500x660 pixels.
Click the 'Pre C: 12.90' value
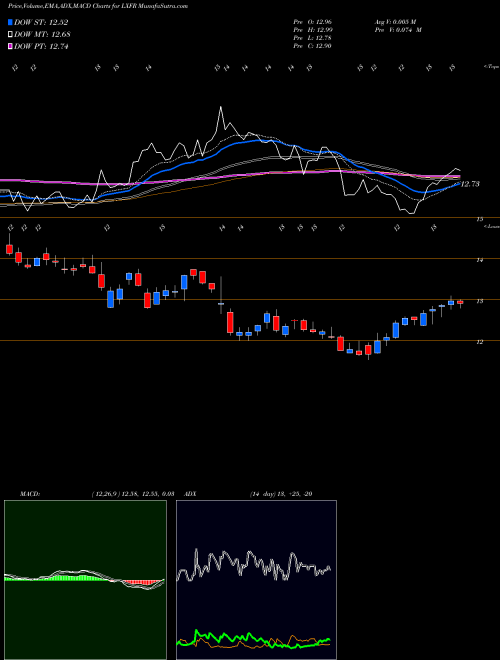[313, 46]
